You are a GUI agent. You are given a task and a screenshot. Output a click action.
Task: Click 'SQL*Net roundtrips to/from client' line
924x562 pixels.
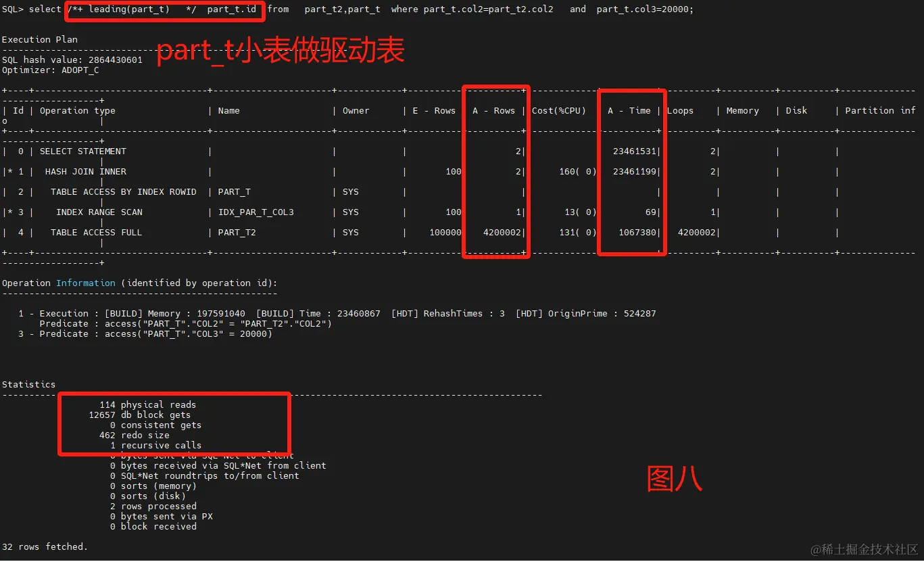point(205,476)
